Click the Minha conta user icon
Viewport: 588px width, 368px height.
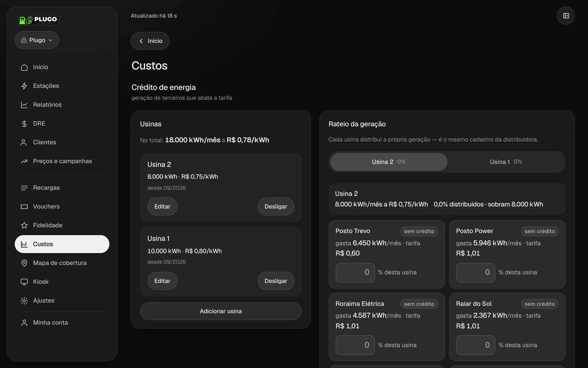(24, 323)
